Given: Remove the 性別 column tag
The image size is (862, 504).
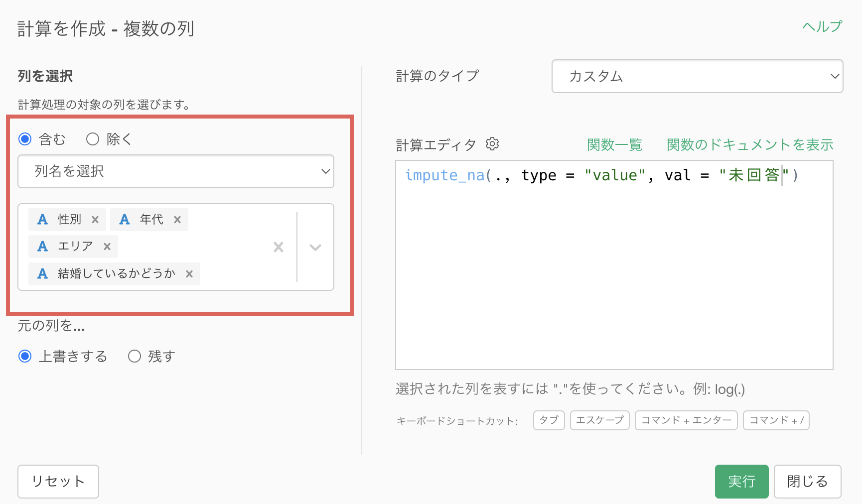Looking at the screenshot, I should (95, 220).
